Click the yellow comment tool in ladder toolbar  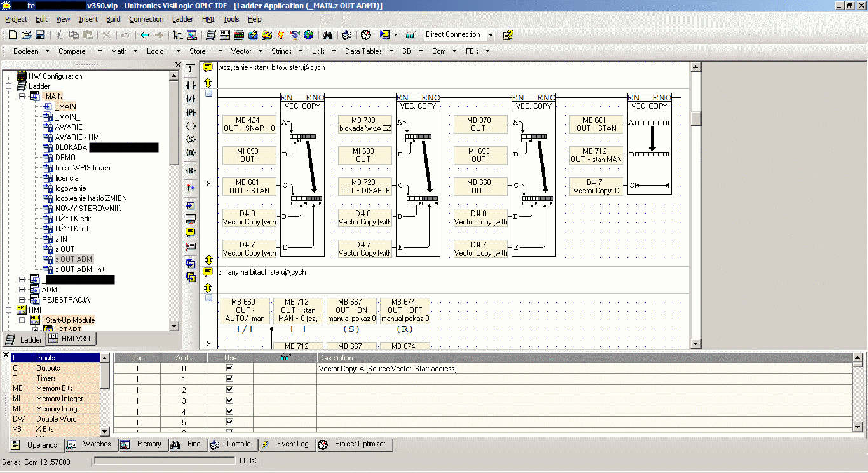190,232
